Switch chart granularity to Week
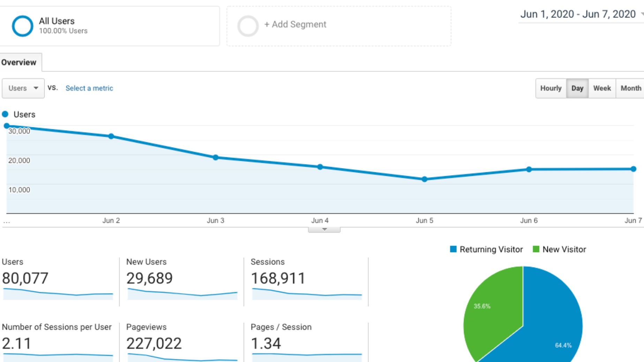This screenshot has height=362, width=644. coord(602,88)
